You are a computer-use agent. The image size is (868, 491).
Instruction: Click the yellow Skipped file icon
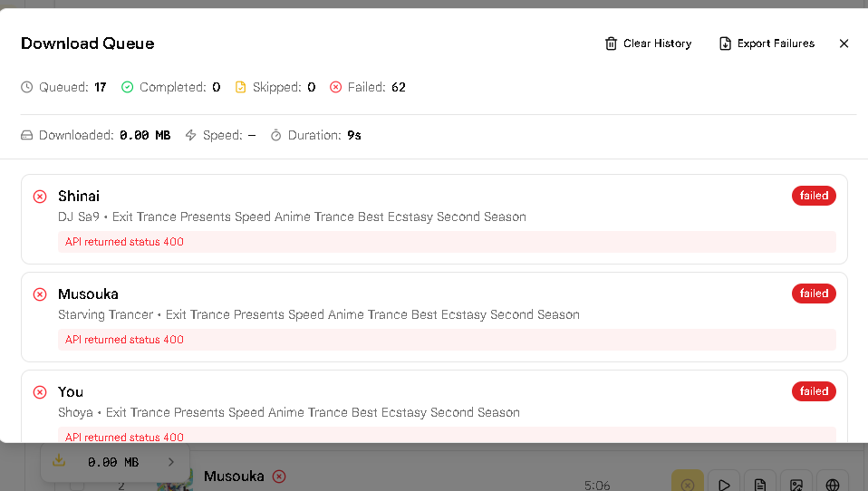(x=241, y=88)
